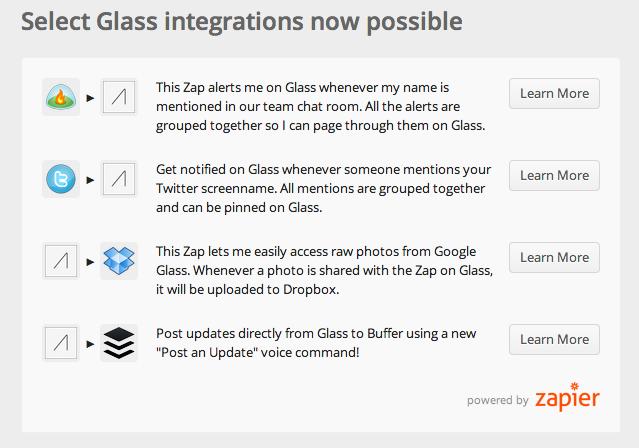639x448 pixels.
Task: Click the 'powered by' text
Action: (498, 400)
